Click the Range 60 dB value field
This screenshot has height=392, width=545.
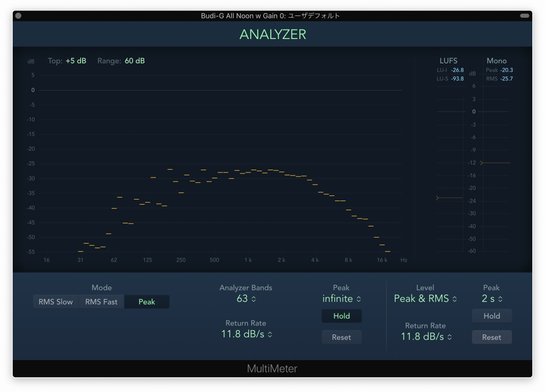134,61
